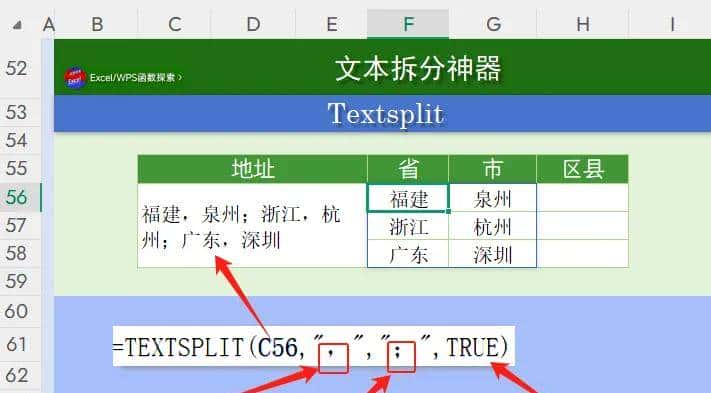Open the Excel/WPS函数探索 link
Screen dimensions: 711x393
136,78
